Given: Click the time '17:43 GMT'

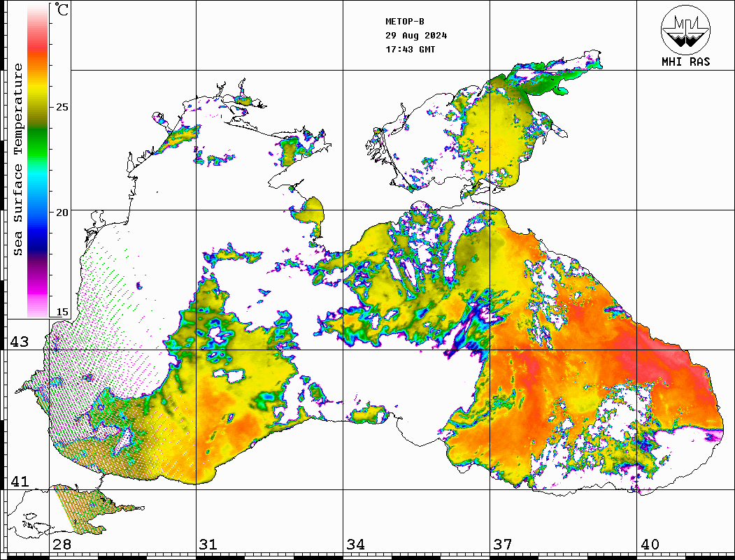Looking at the screenshot, I should click(x=411, y=49).
